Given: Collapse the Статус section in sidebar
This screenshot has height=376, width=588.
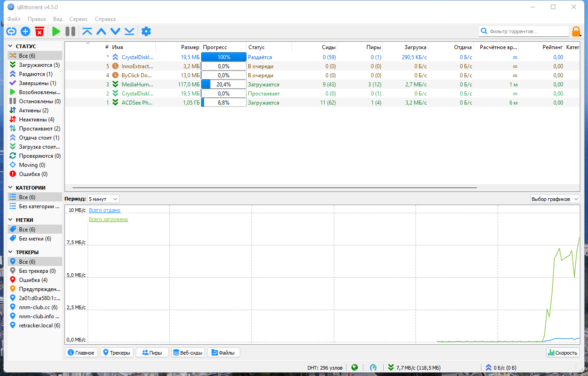Looking at the screenshot, I should click(x=11, y=46).
